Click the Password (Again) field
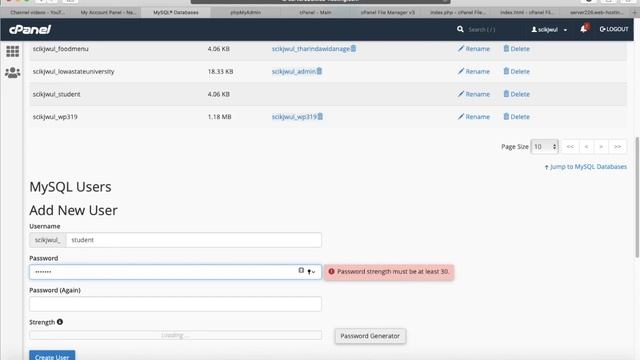The image size is (640, 360). [x=176, y=304]
